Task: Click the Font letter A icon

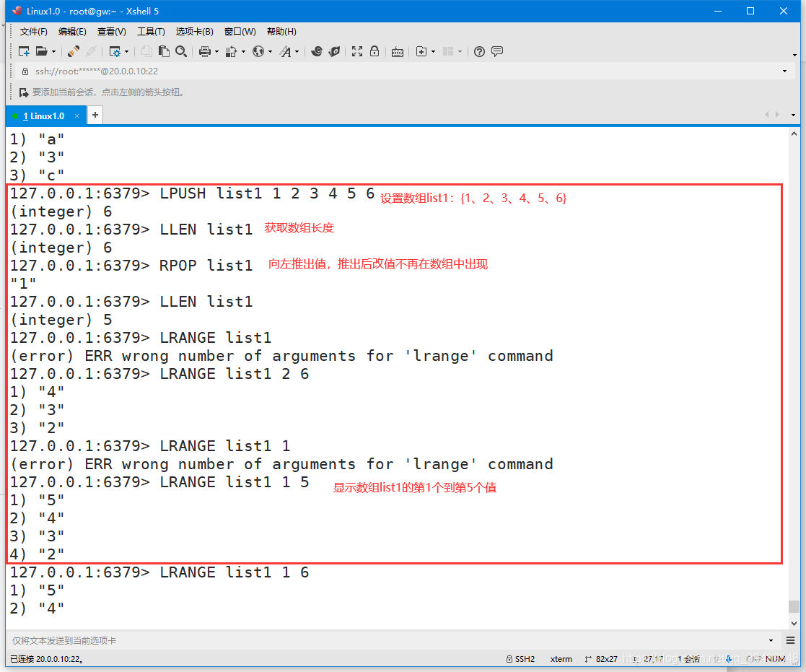Action: tap(285, 51)
